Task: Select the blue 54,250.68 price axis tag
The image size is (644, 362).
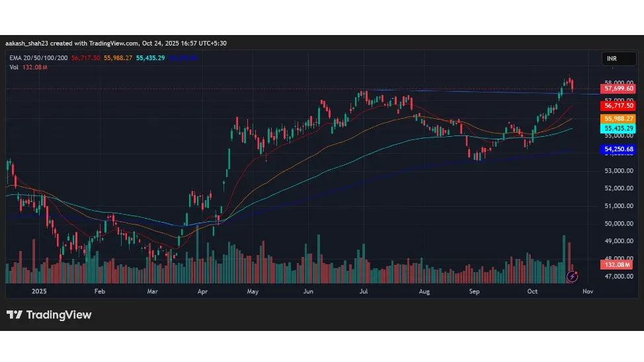Action: point(618,149)
